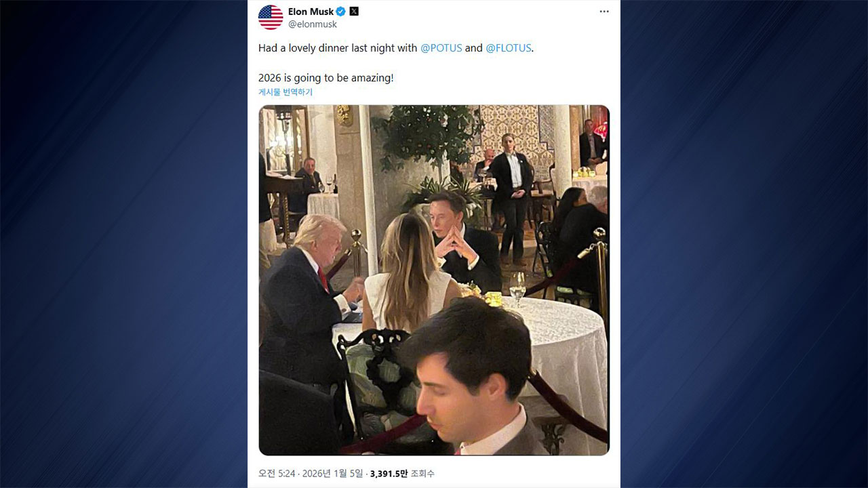Click the 3,391.5만 조회수 view count
Screen dimensions: 868x488
pyautogui.click(x=402, y=473)
